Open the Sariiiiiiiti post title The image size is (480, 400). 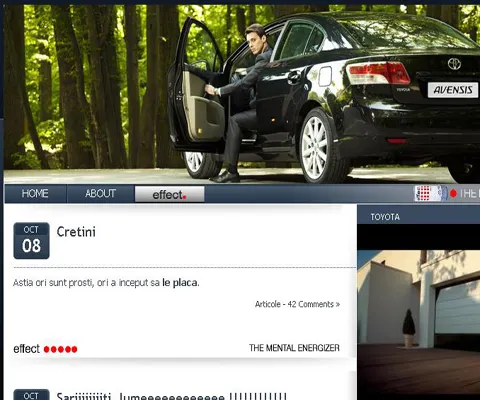tap(172, 396)
